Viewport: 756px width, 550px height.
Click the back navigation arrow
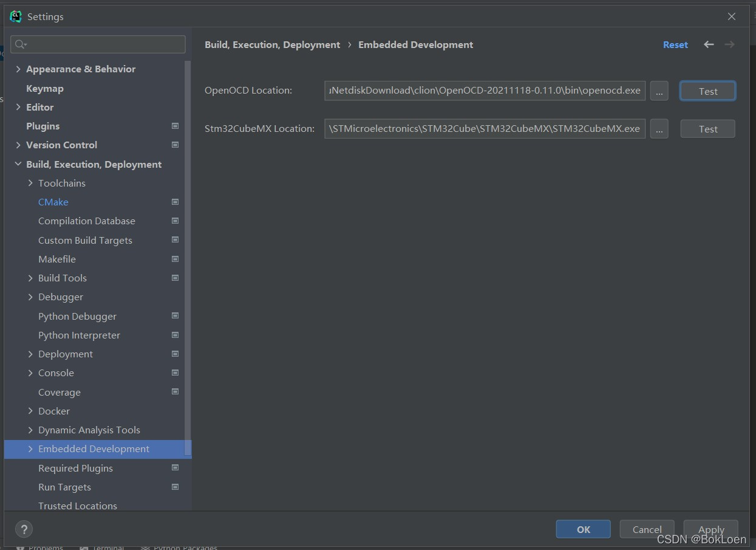(709, 44)
